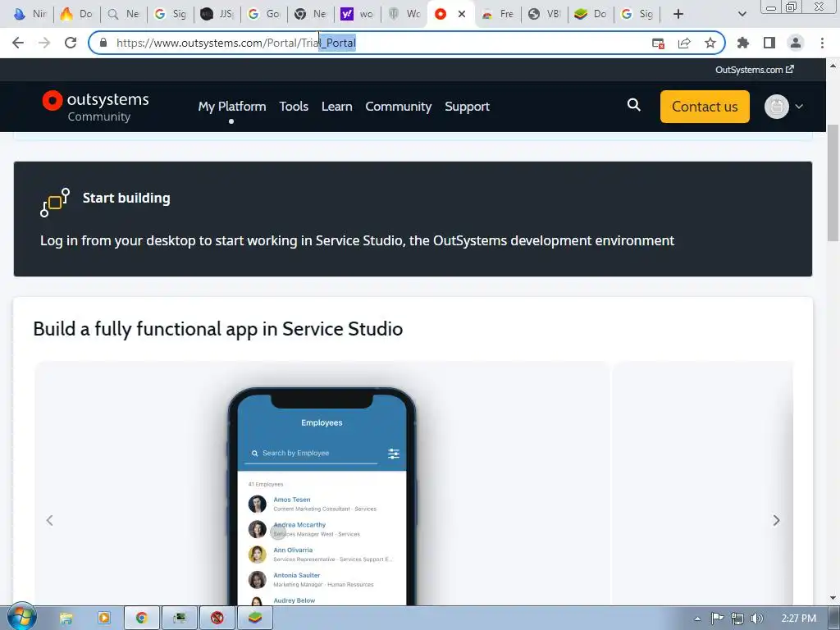The width and height of the screenshot is (840, 630).
Task: Click the page scrollbar down arrow
Action: pyautogui.click(x=833, y=598)
